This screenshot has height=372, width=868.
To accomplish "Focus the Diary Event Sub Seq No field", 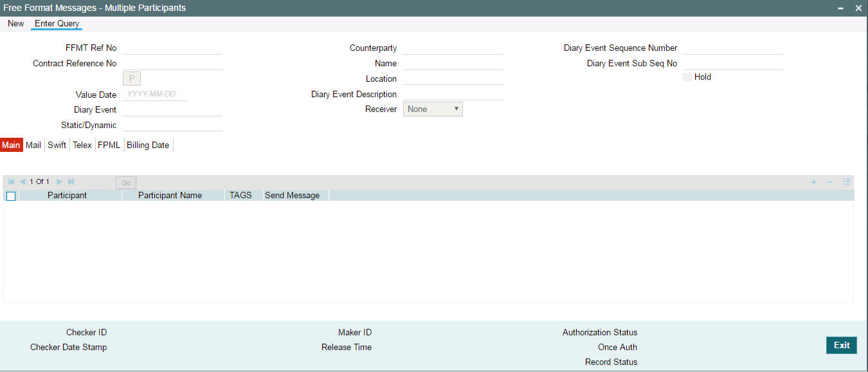I will [733, 63].
